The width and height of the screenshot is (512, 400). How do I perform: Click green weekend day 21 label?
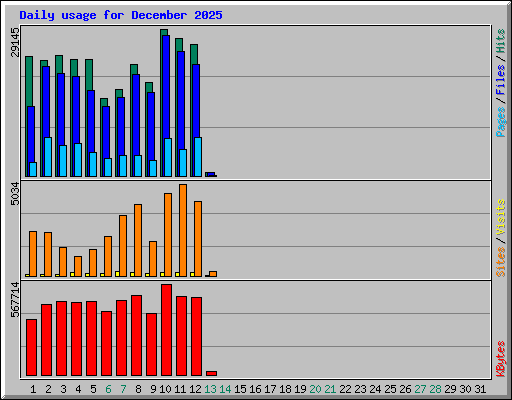click(330, 389)
